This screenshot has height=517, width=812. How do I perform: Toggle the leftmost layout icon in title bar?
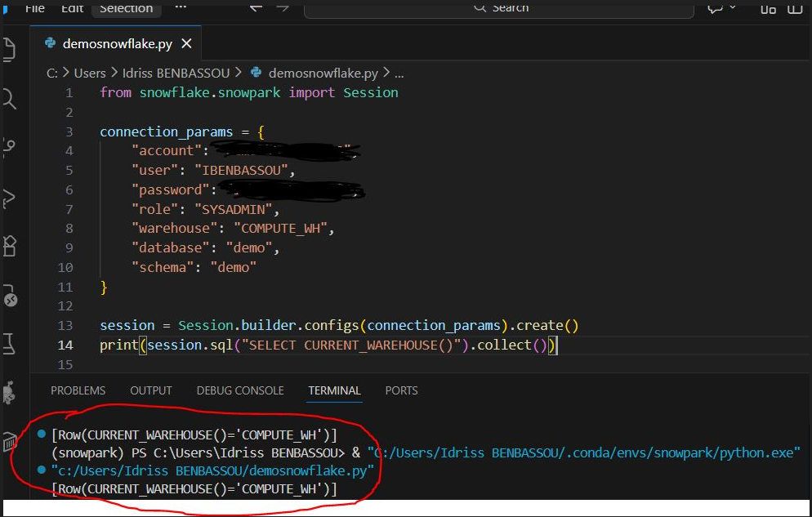pos(768,8)
